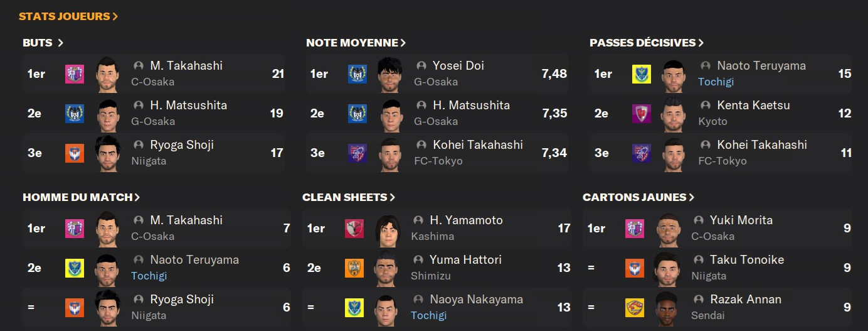Expand the Stats Joueurs section header

tap(68, 16)
